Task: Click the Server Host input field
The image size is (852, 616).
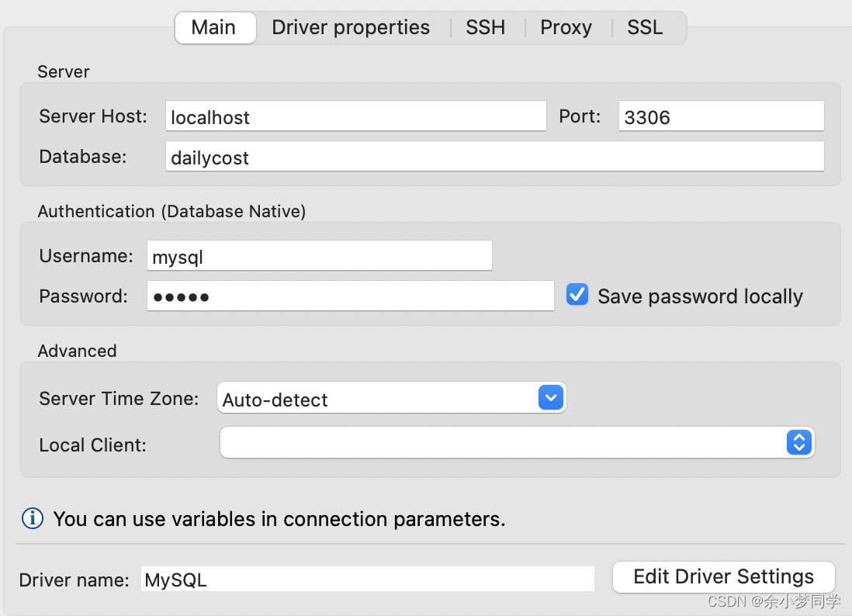Action: (x=356, y=116)
